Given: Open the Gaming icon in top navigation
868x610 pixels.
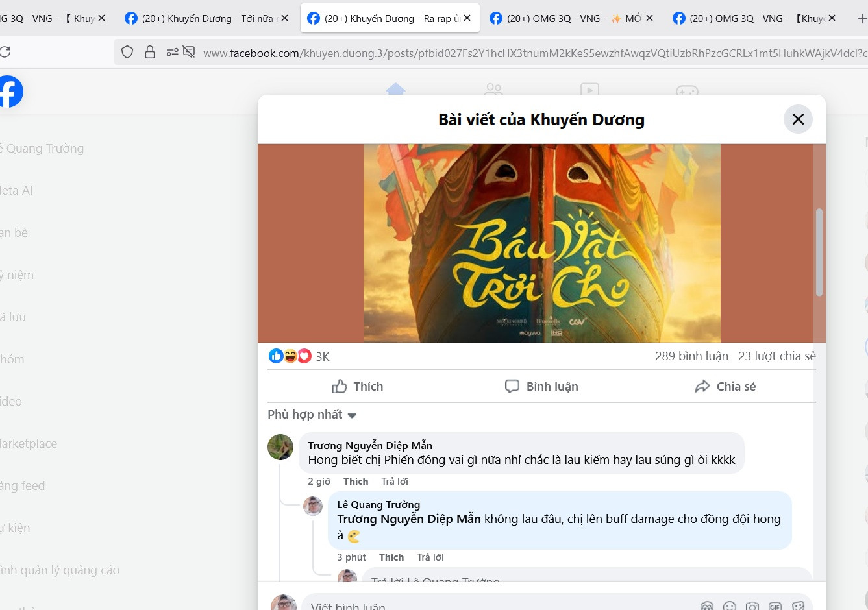Looking at the screenshot, I should coord(687,90).
